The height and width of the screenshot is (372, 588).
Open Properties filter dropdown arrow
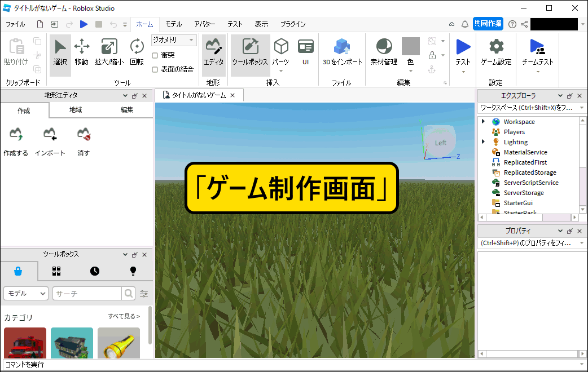[582, 243]
